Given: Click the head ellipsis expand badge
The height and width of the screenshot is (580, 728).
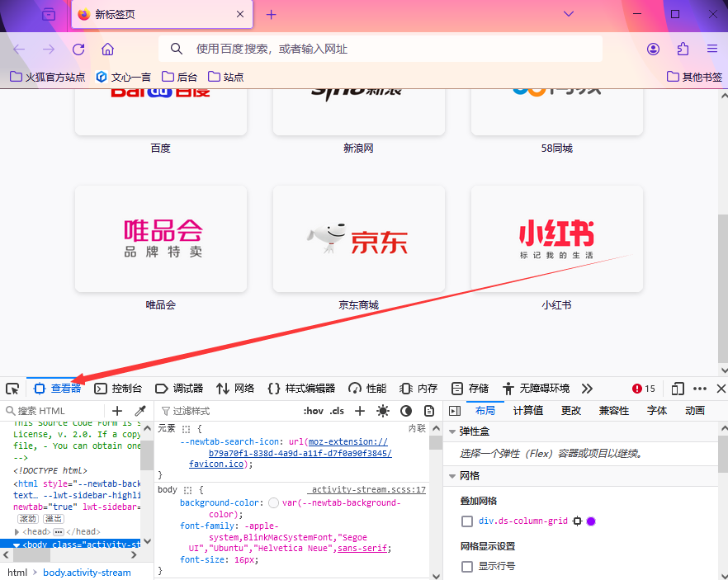Looking at the screenshot, I should tap(59, 532).
